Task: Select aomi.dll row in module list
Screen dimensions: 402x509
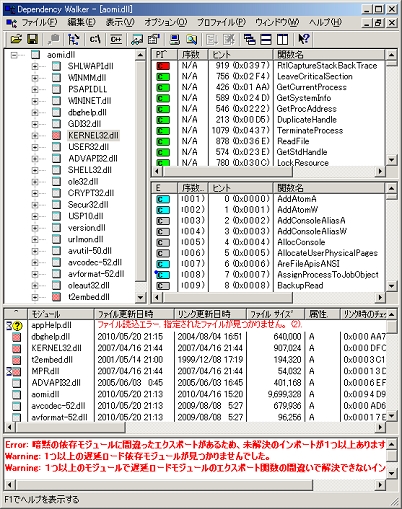Action: [196, 394]
